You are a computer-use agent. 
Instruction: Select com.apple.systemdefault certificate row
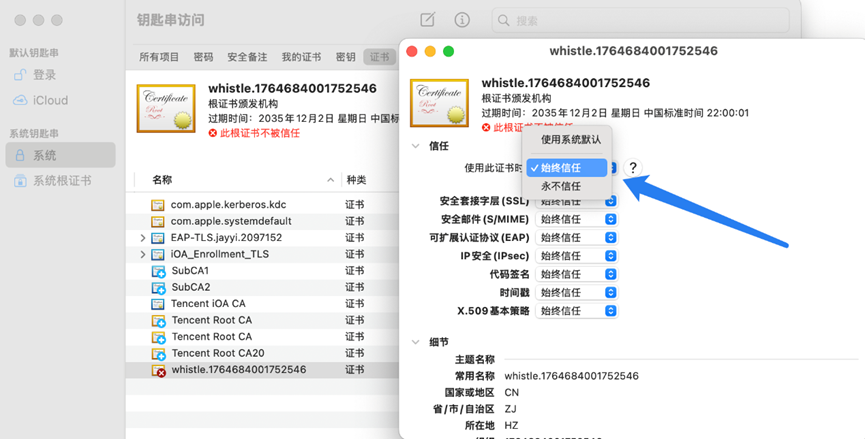pos(263,221)
